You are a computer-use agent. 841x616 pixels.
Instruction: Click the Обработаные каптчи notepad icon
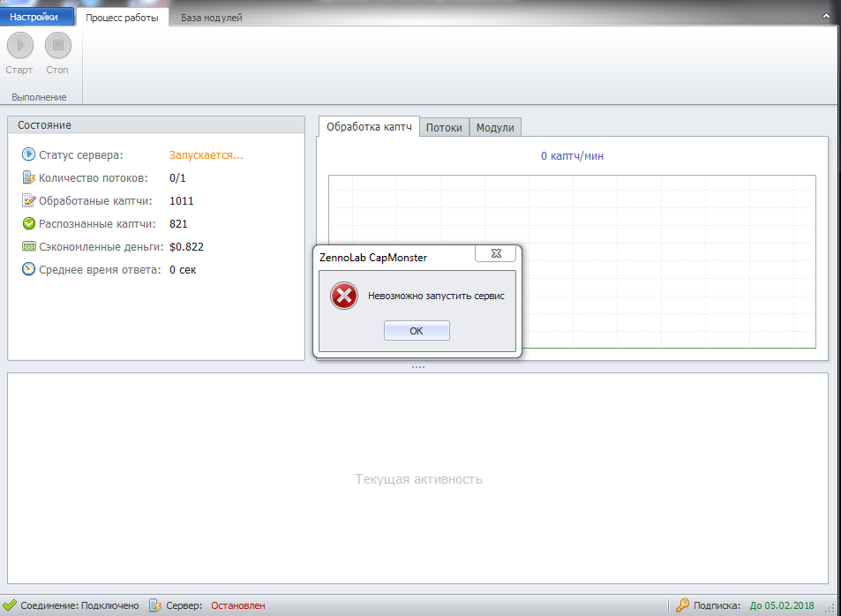[x=28, y=200]
